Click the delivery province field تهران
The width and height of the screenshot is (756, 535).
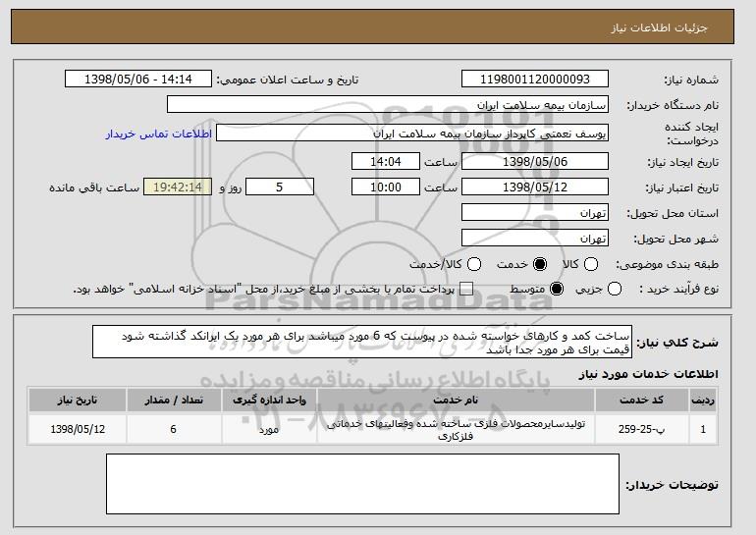[535, 213]
